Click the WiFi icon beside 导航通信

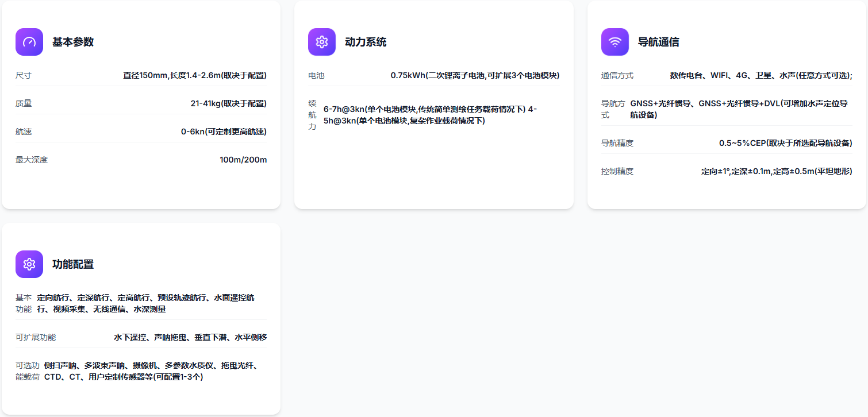click(615, 42)
